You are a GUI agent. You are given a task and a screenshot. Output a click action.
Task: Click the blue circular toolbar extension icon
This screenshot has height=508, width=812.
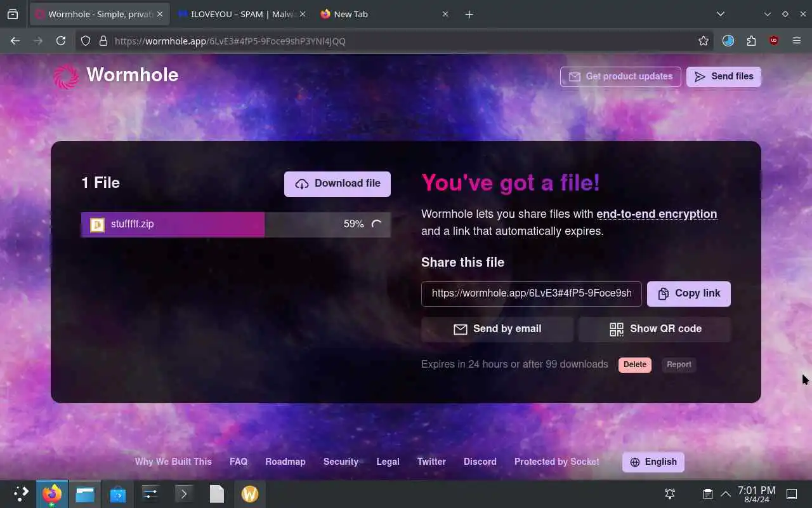click(728, 41)
